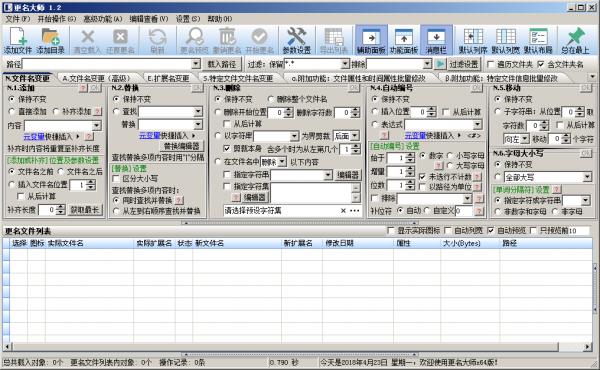
Task: Click the 获取最长 button
Action: pyautogui.click(x=85, y=210)
